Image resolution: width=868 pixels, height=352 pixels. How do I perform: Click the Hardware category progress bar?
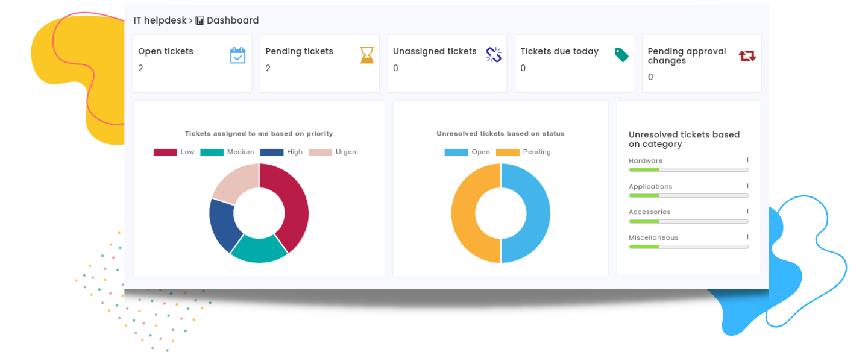click(688, 170)
